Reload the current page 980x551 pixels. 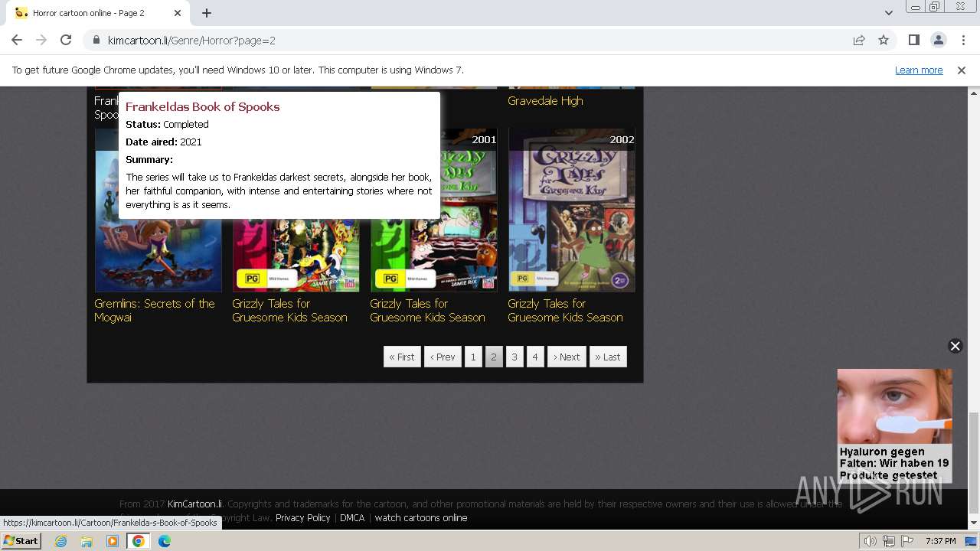pos(66,40)
